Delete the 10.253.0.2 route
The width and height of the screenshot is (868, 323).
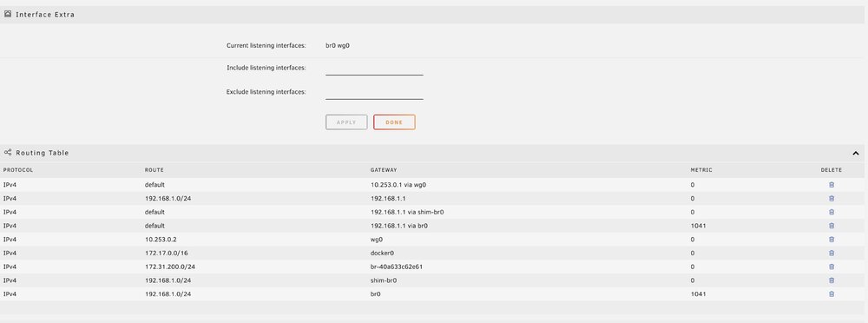[x=832, y=240]
